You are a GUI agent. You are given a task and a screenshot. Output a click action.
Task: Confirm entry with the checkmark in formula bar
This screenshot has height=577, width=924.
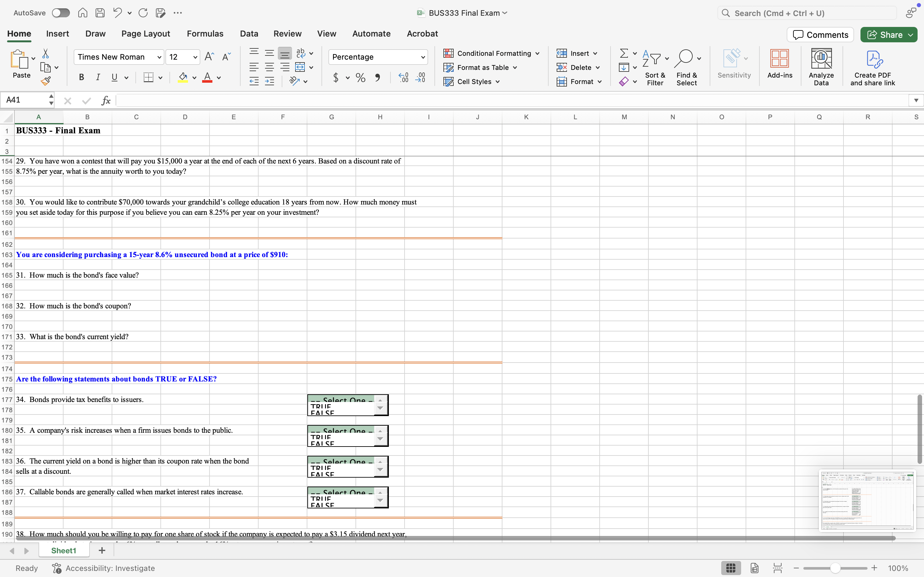[x=86, y=100]
